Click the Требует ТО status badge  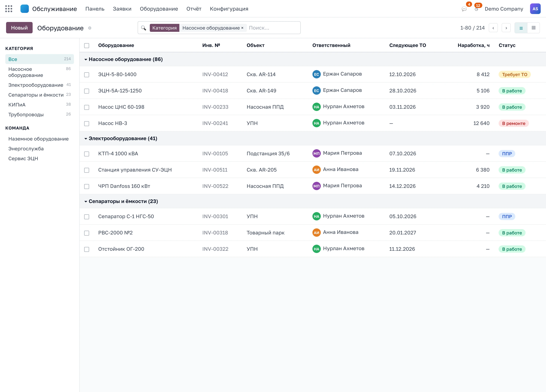click(x=515, y=75)
